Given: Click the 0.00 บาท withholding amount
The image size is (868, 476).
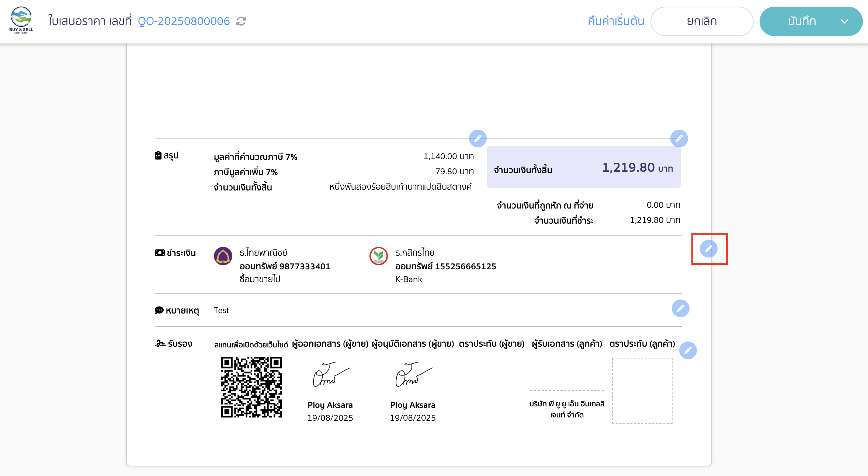Looking at the screenshot, I should pos(663,205).
